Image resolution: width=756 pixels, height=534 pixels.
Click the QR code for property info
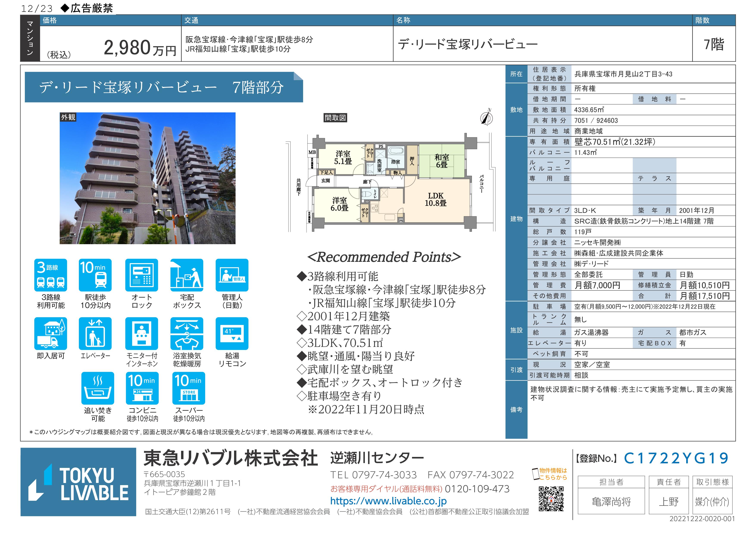click(551, 498)
